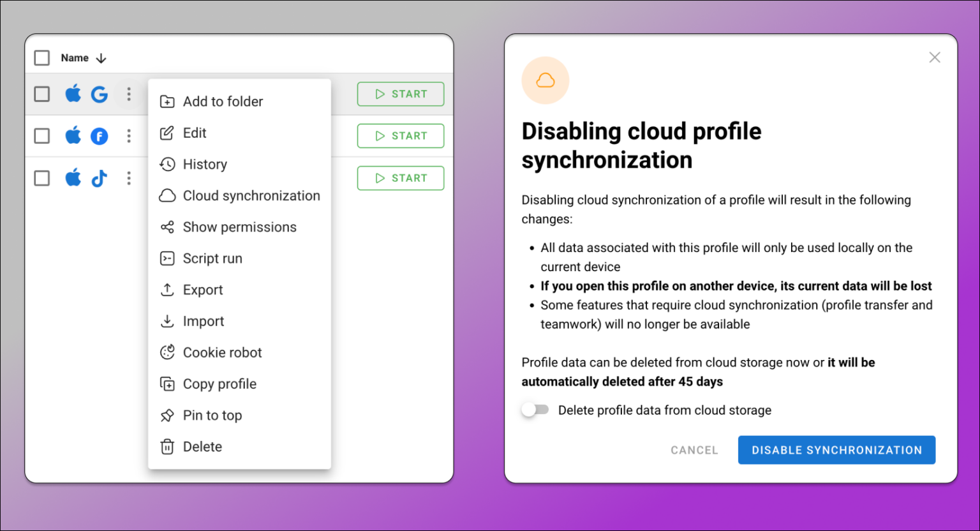This screenshot has width=980, height=531.
Task: Select the History icon in the context menu
Action: (x=167, y=164)
